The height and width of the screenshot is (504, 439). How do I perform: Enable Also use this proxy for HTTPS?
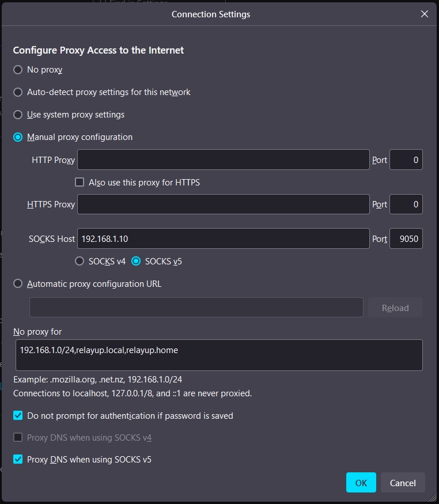pyautogui.click(x=80, y=183)
